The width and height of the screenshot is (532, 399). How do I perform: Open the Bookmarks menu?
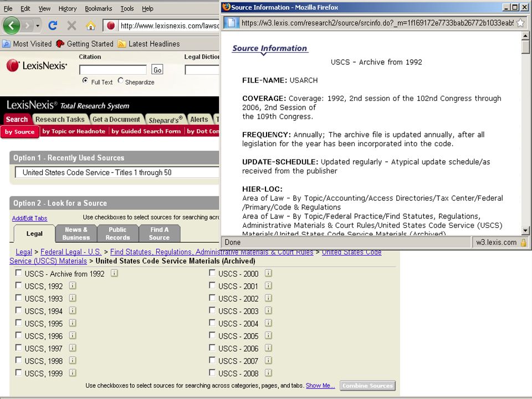click(x=99, y=8)
